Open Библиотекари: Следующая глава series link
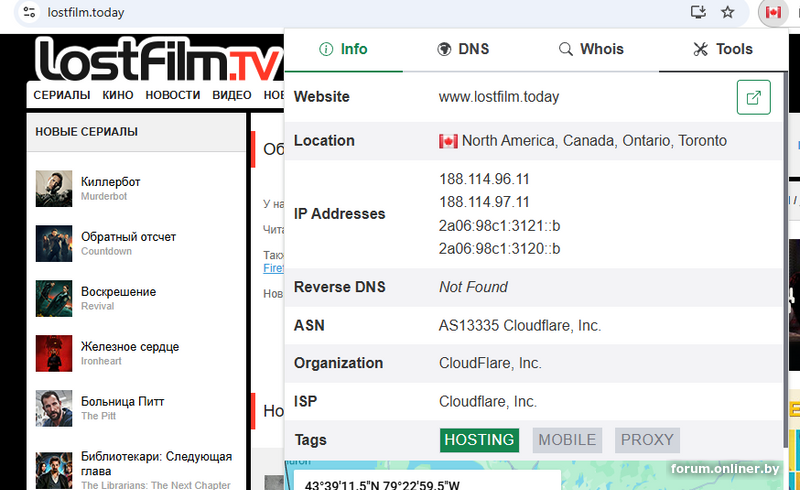800x490 pixels. pyautogui.click(x=156, y=463)
